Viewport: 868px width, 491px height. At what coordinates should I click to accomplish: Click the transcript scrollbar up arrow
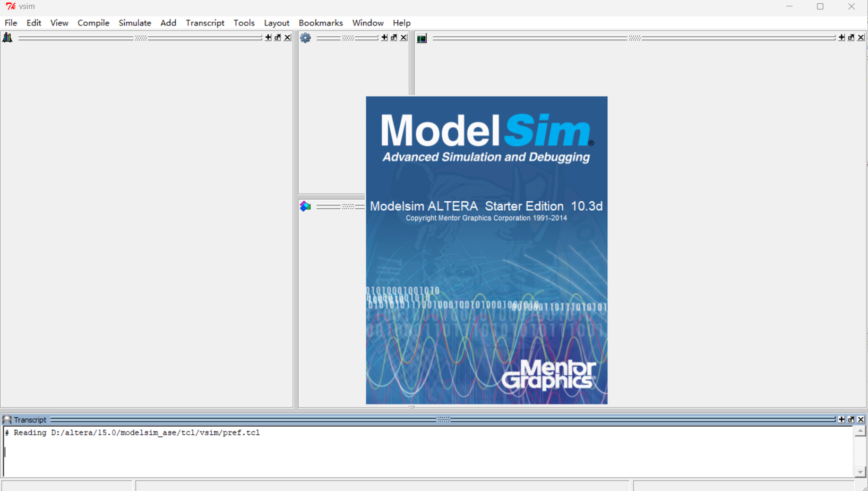(860, 432)
